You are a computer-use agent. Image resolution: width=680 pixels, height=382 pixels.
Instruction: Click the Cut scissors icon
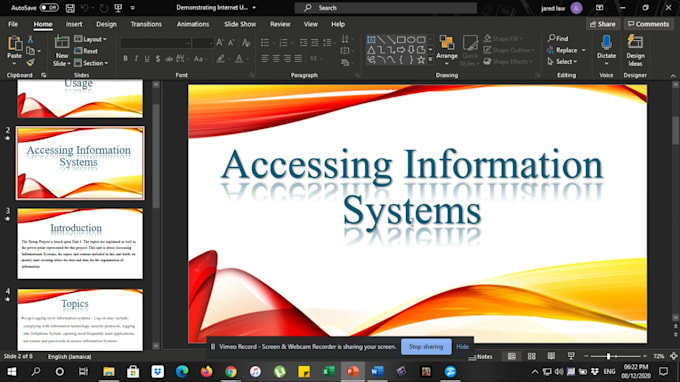30,39
